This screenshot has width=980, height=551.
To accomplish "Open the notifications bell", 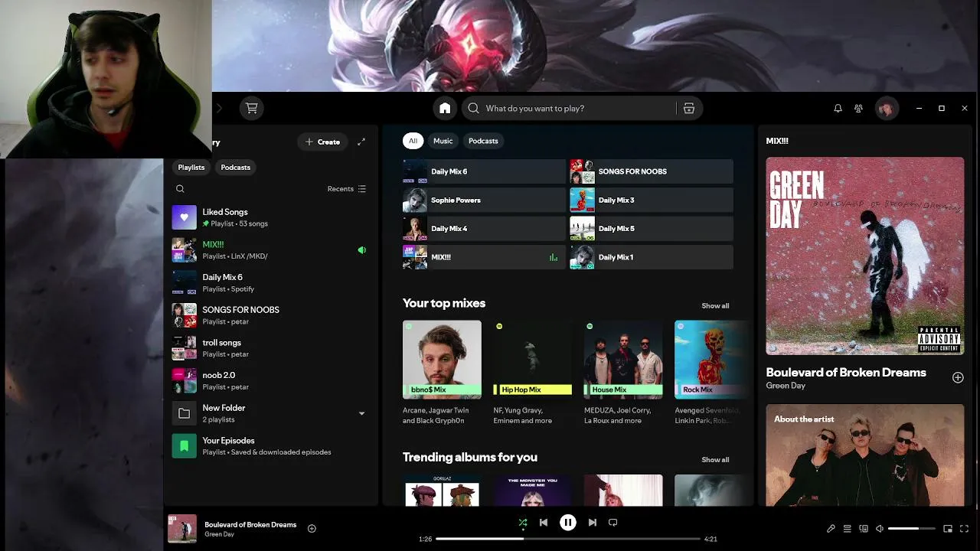I will tap(838, 109).
